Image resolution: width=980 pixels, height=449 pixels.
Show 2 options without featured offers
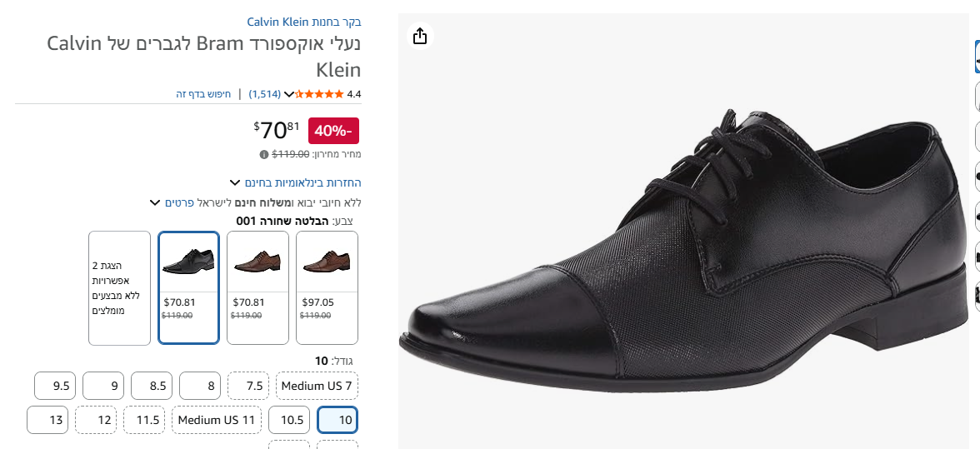119,287
